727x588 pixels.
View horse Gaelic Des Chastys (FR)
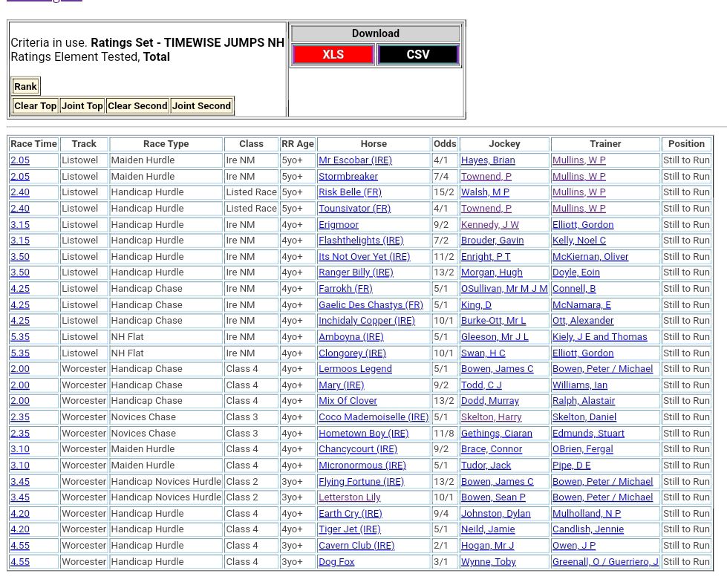(x=371, y=305)
